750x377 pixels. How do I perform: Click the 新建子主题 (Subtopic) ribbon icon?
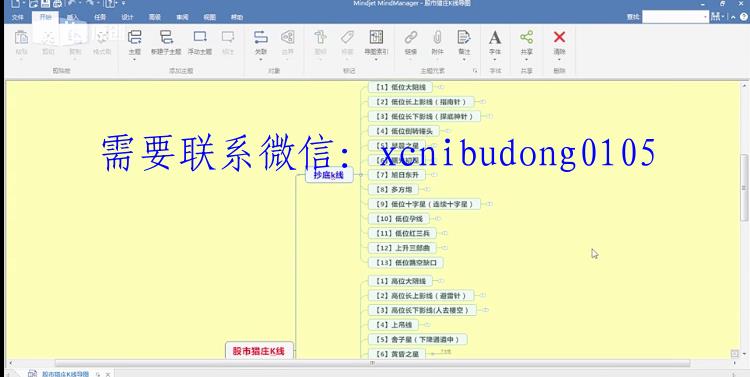(166, 37)
